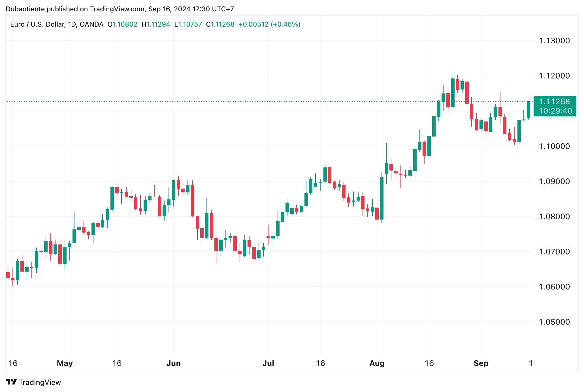The image size is (584, 392).
Task: Click the countdown timer 10:29:40
Action: [555, 111]
